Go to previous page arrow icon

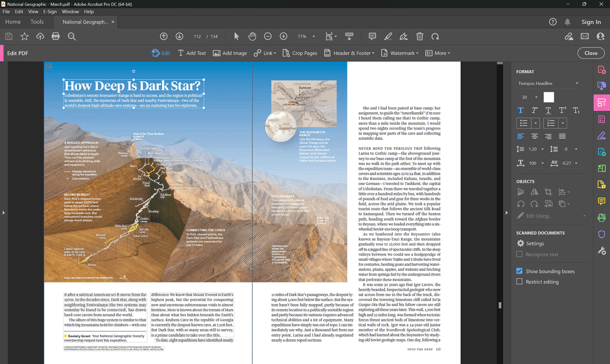point(164,37)
